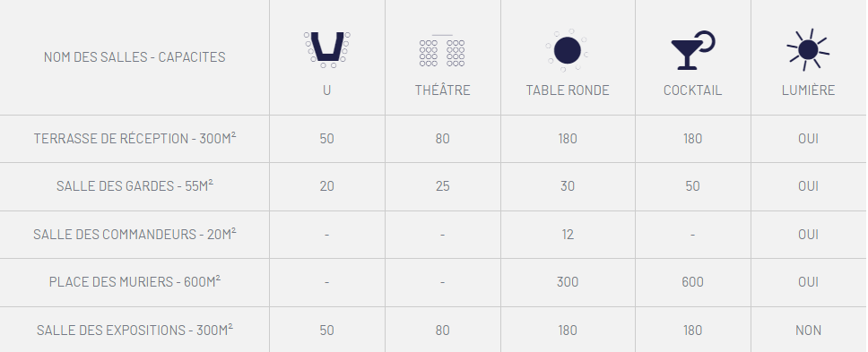Click the NON value under Lumière
868x352 pixels.
[808, 331]
